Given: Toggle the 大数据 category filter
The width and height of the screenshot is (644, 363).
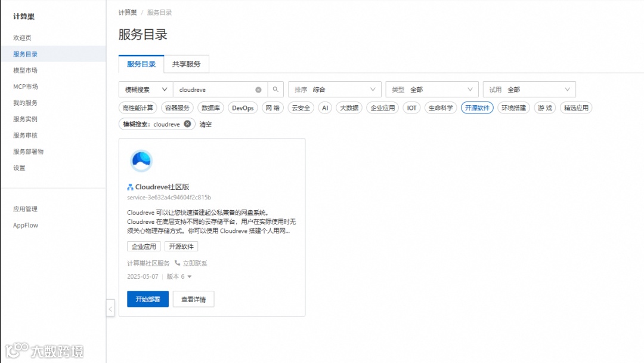Looking at the screenshot, I should pyautogui.click(x=349, y=107).
